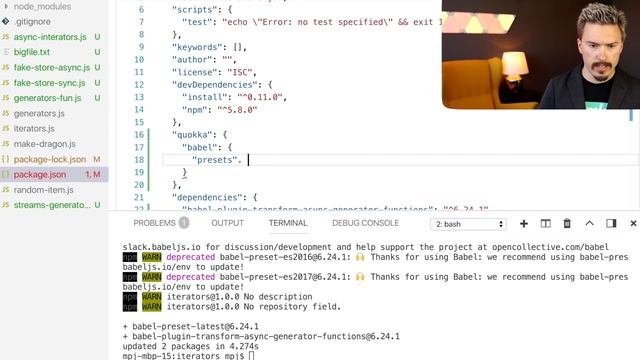Open package-lock.json file
This screenshot has width=640, height=360.
50,159
